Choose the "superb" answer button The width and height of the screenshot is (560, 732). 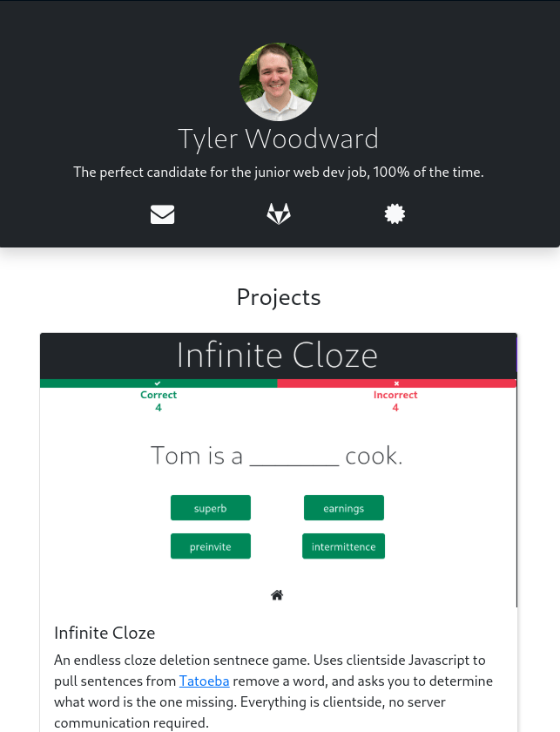[211, 508]
